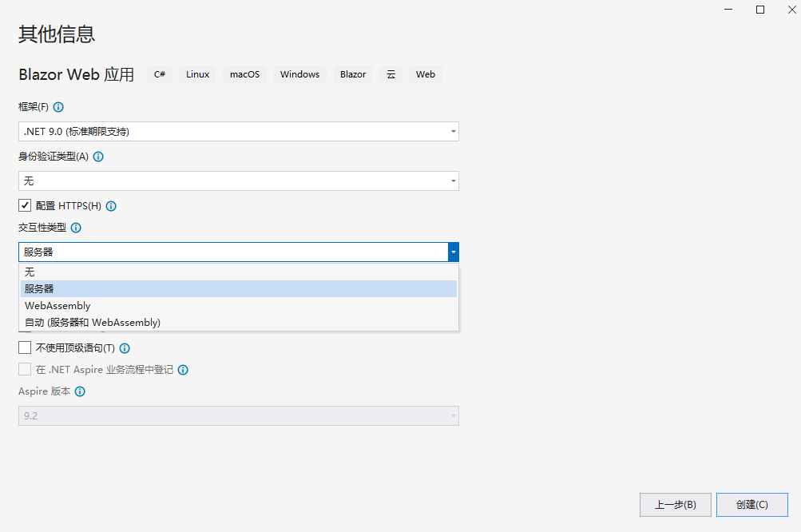This screenshot has width=801, height=532.
Task: Toggle the 配置 HTTPS(H) checkbox
Action: pos(25,205)
